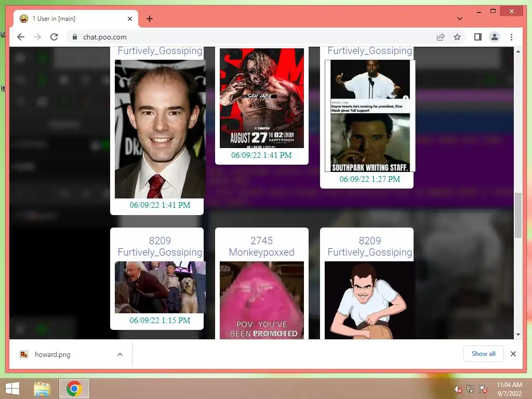Open the downloaded howard.png file
The width and height of the screenshot is (532, 399).
tap(52, 354)
